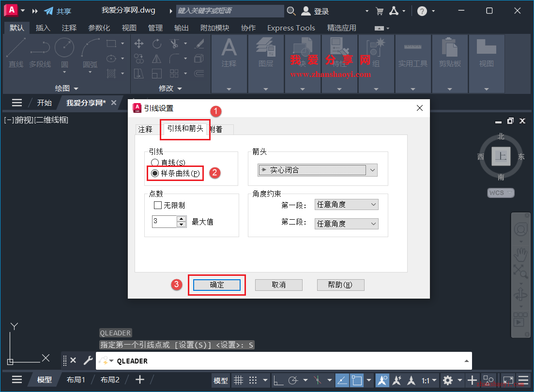Click the AutoCAD application menu logo
Screen dimensions: 534x392
pos(11,10)
